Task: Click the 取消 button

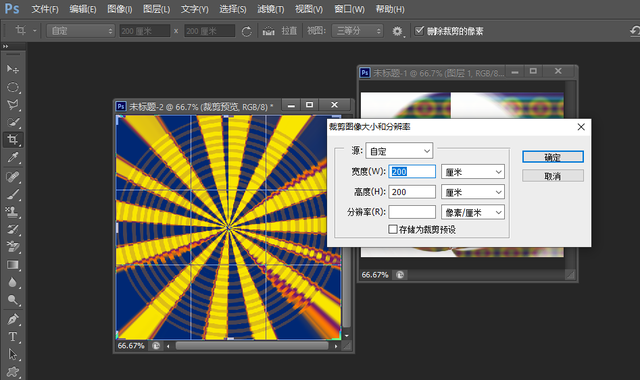Action: (x=553, y=176)
